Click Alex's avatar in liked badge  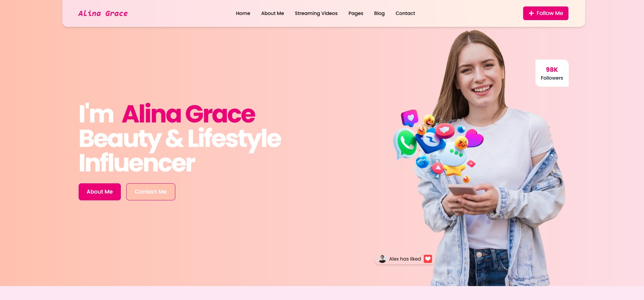pos(382,259)
